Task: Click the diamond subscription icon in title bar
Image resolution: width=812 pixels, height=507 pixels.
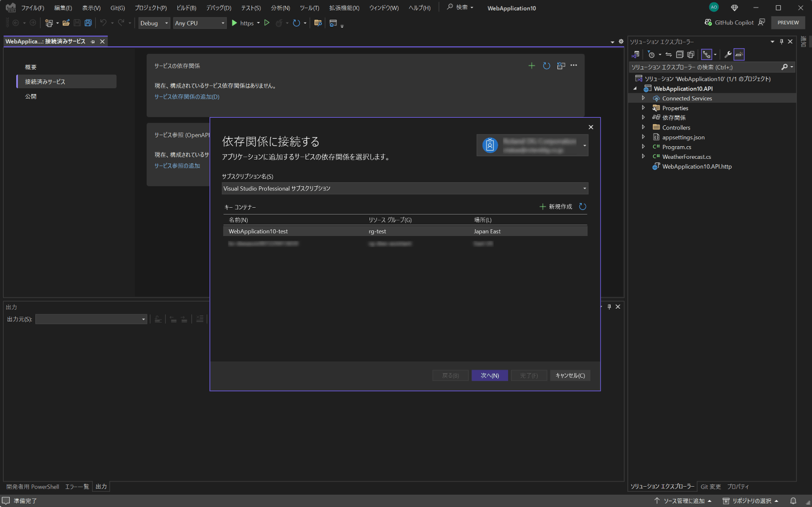Action: 734,8
